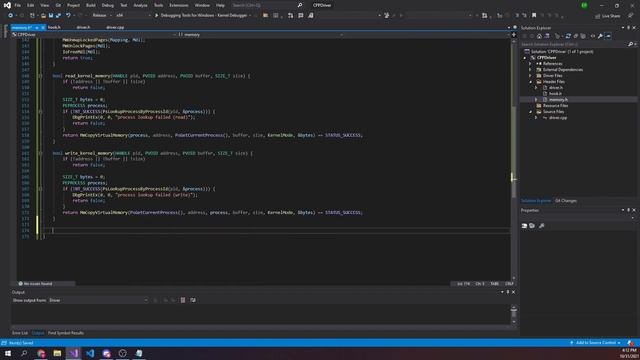Screen dimensions: 640x360
Task: Click the Open File toolbar icon
Action: tap(43, 16)
